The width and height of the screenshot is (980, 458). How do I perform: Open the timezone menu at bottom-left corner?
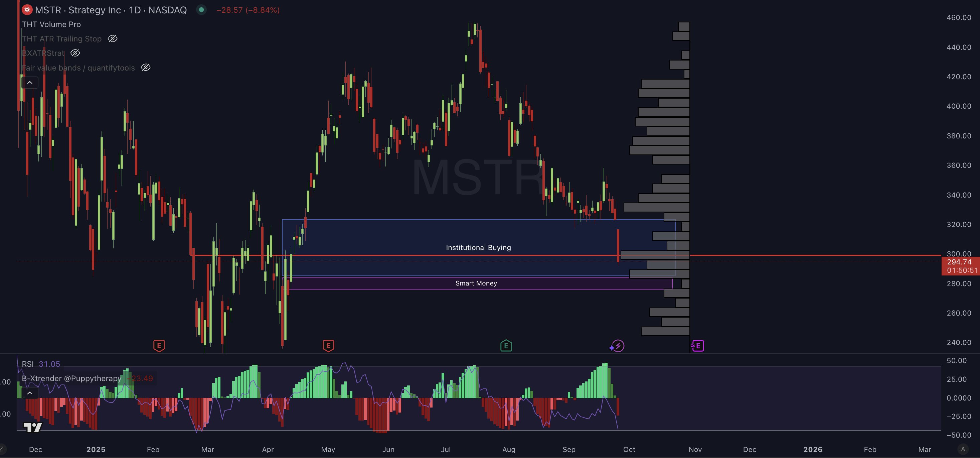point(2,449)
